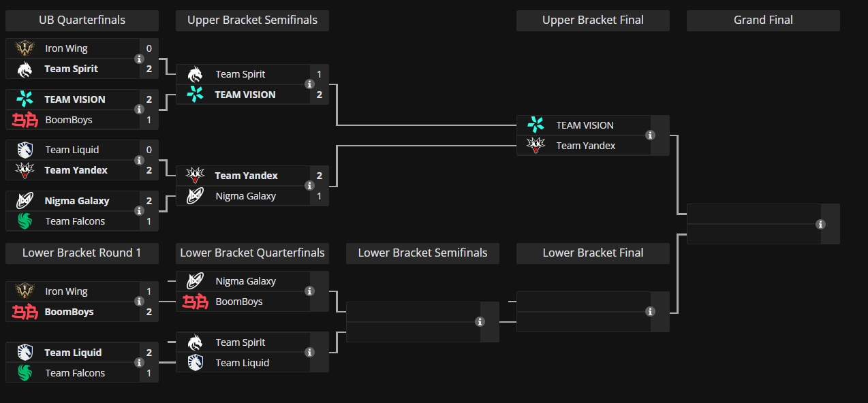This screenshot has height=403, width=868.
Task: Open info icon for Team Liquid vs Team Falcons match
Action: 139,363
